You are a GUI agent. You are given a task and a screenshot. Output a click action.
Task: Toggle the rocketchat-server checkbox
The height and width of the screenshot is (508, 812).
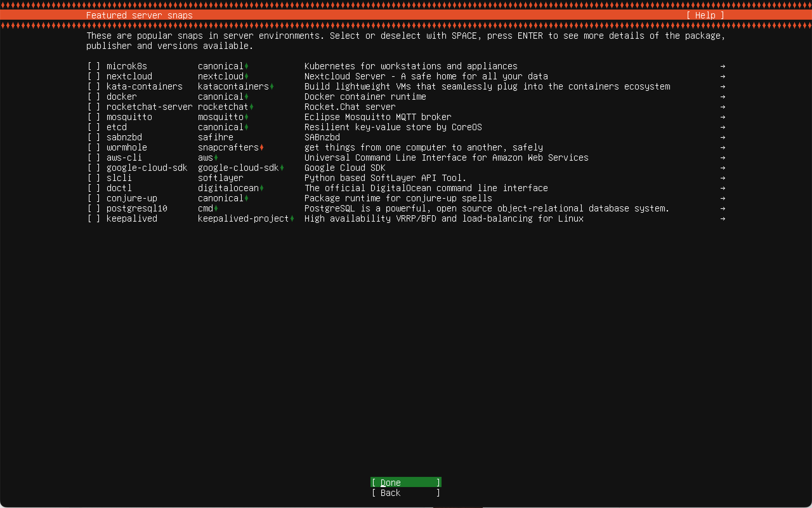click(94, 107)
